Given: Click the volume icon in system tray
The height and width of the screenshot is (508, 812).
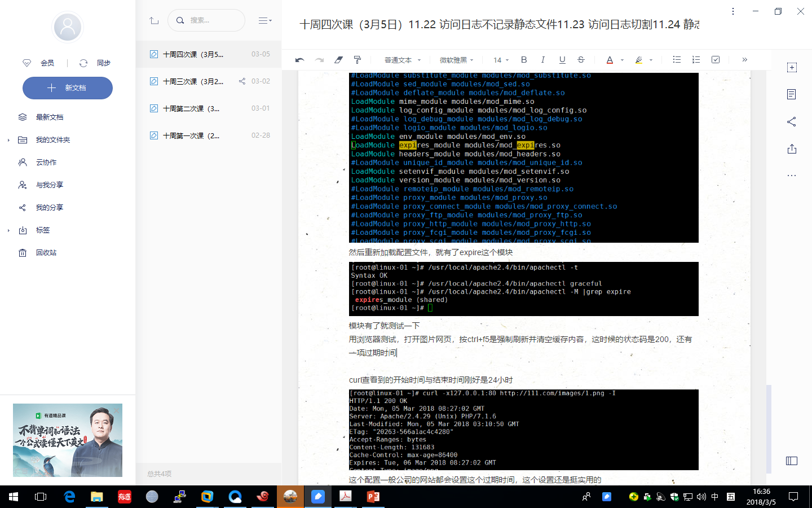Looking at the screenshot, I should (701, 497).
